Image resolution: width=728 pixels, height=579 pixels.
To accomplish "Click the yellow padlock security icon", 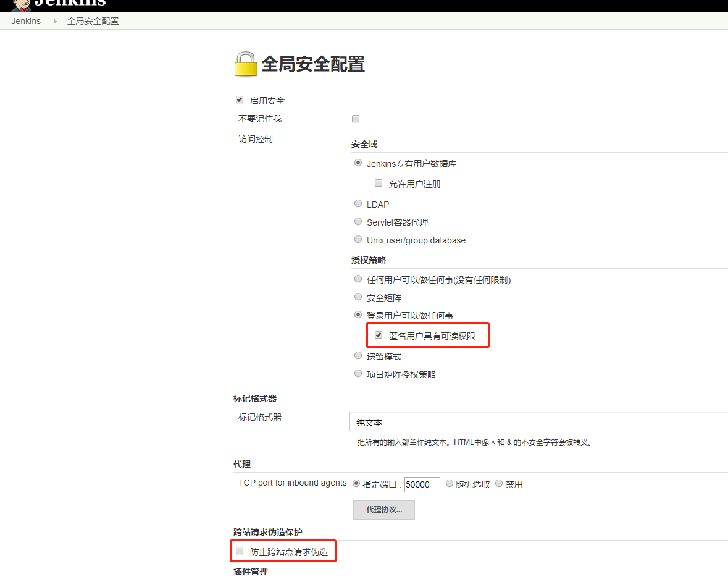I will click(x=245, y=64).
